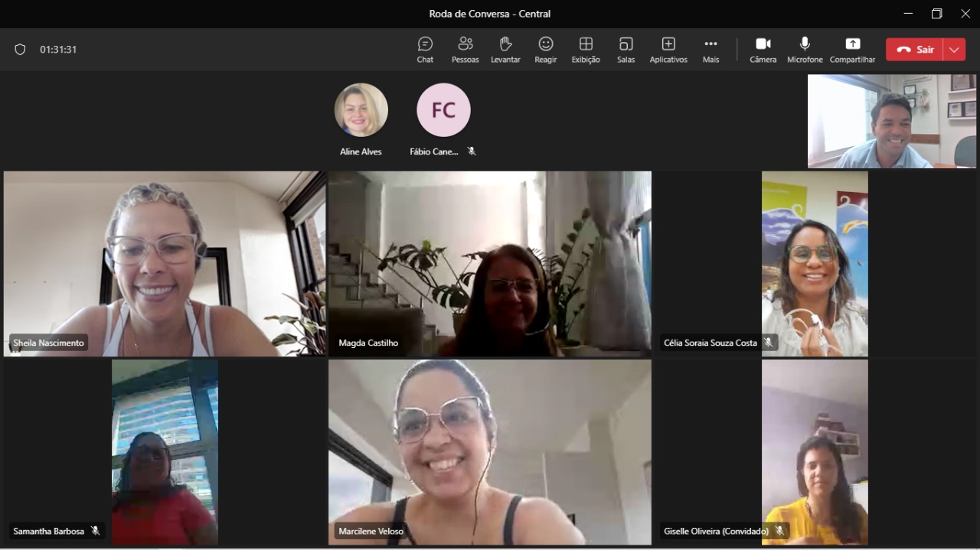Share screen using Compartilhar
980x550 pixels.
(852, 49)
